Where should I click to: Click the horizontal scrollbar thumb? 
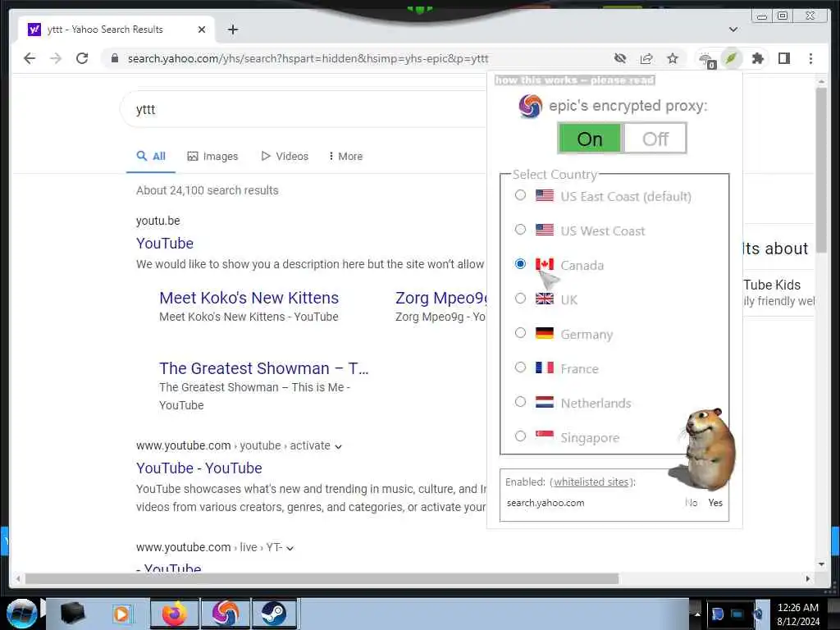(x=322, y=578)
